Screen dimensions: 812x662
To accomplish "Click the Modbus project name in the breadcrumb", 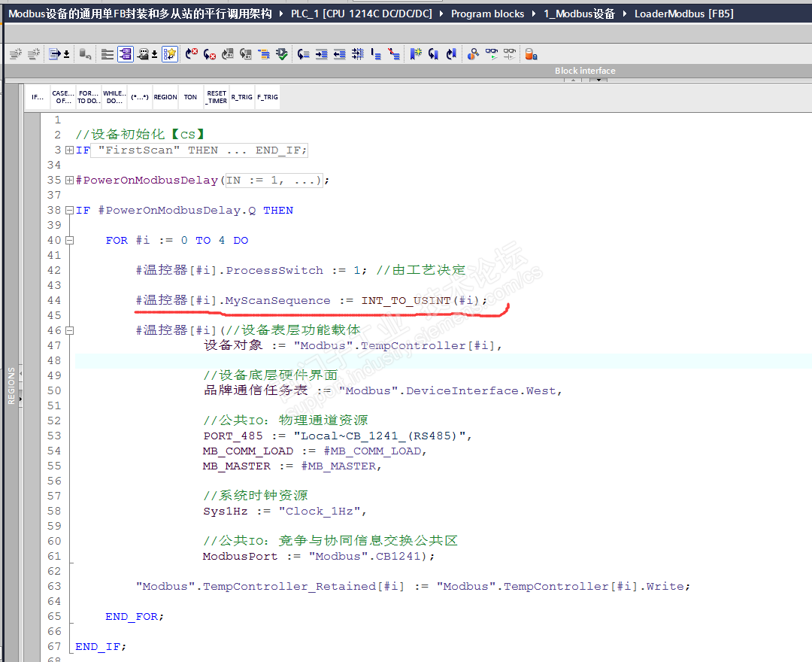I will pos(141,14).
